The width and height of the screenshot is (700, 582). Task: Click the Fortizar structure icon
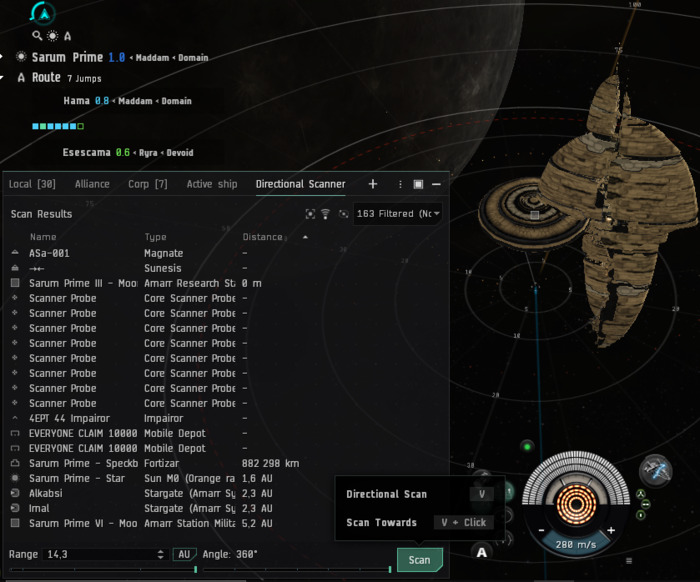pyautogui.click(x=15, y=463)
